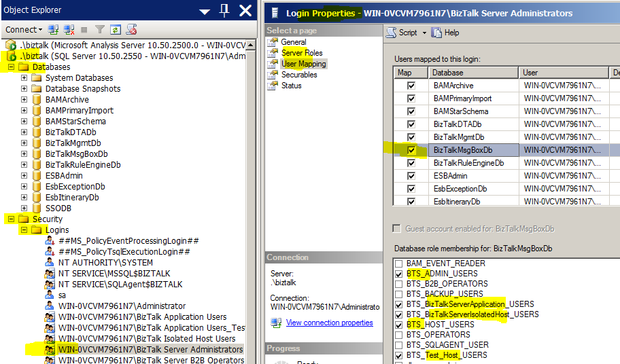The image size is (620, 364).
Task: Click the User column header
Action: pyautogui.click(x=564, y=73)
